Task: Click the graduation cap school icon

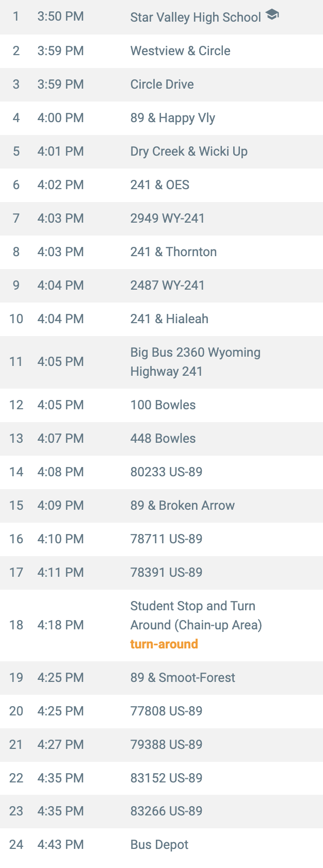Action: 272,15
